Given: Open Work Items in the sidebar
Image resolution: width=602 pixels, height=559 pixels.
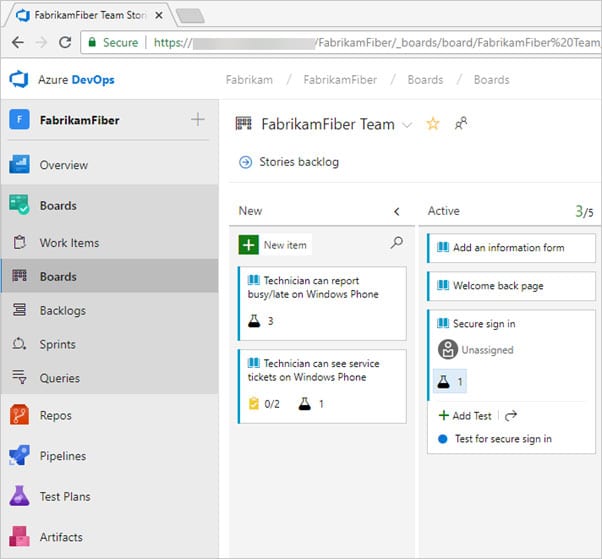Looking at the screenshot, I should pyautogui.click(x=110, y=243).
